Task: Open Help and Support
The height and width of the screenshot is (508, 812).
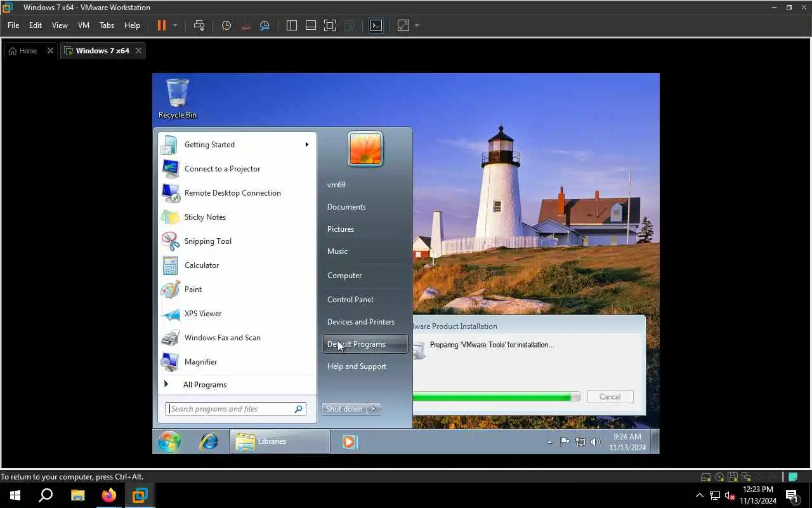Action: pos(365,366)
